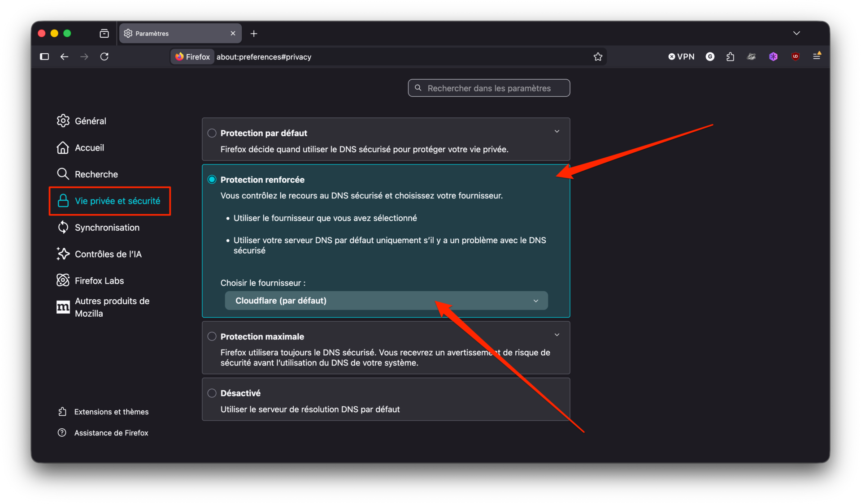The height and width of the screenshot is (504, 861).
Task: Click the Rechercher dans les paramètres field
Action: click(x=489, y=88)
